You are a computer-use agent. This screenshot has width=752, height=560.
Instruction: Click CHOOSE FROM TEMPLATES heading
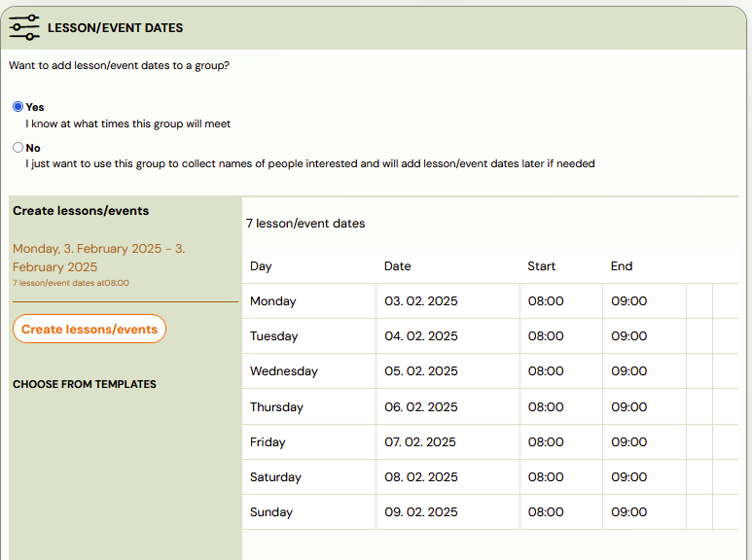point(85,384)
